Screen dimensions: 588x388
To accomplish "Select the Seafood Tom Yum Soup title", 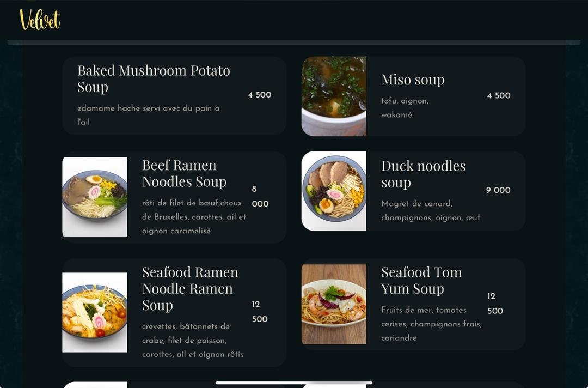I will tap(421, 280).
